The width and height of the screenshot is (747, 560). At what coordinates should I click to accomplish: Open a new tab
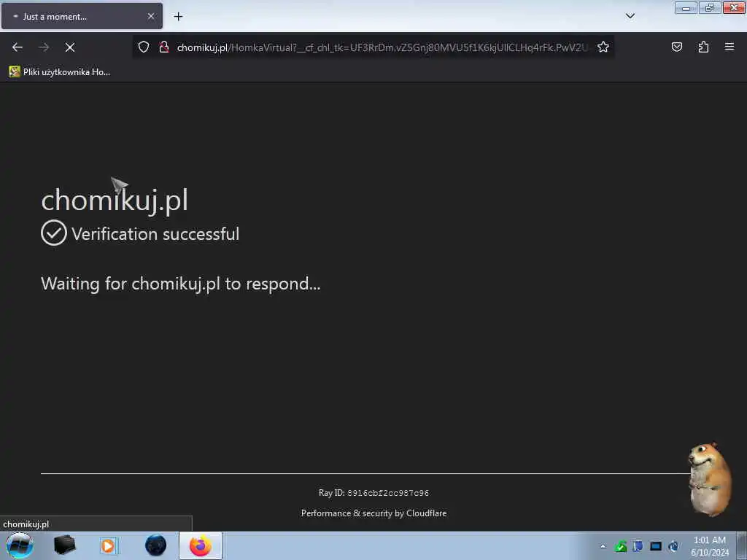178,17
